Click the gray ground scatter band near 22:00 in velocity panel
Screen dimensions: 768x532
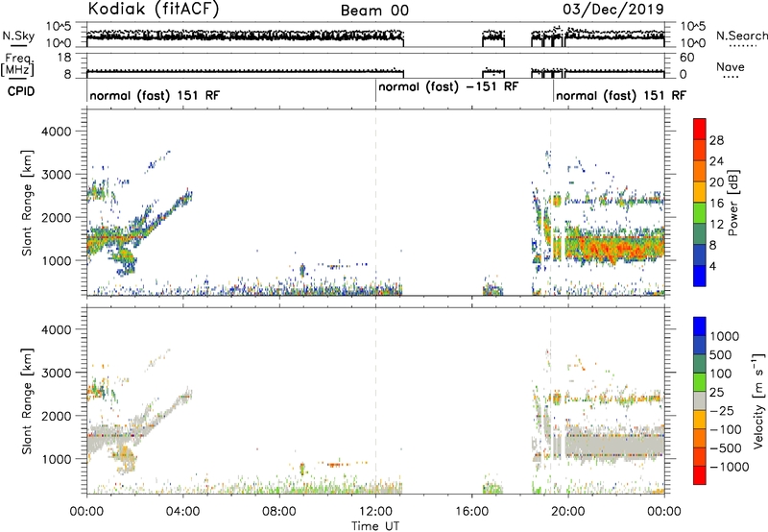(616, 446)
